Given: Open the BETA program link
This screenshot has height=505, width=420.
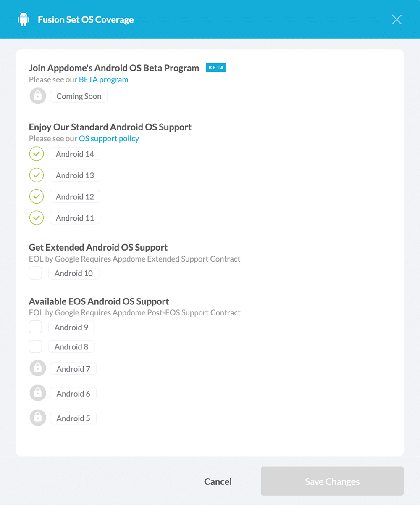Looking at the screenshot, I should [x=103, y=79].
